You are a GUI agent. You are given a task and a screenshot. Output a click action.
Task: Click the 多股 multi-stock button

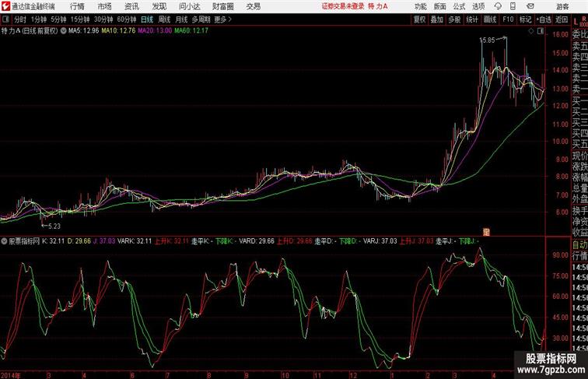click(x=454, y=19)
